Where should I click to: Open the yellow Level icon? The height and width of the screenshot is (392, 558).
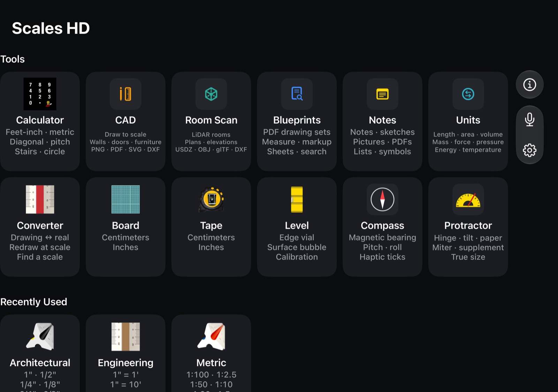[x=297, y=199]
